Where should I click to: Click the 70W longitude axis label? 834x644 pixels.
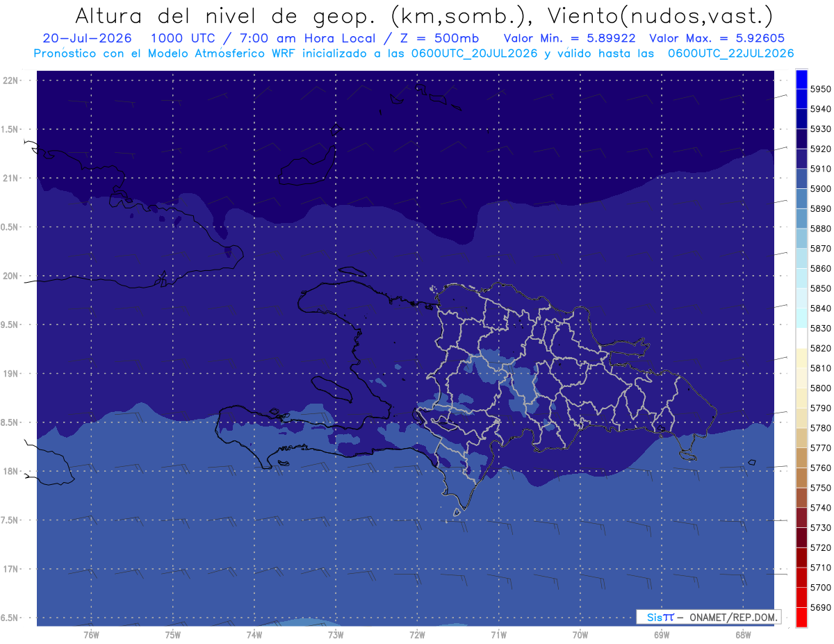click(580, 635)
